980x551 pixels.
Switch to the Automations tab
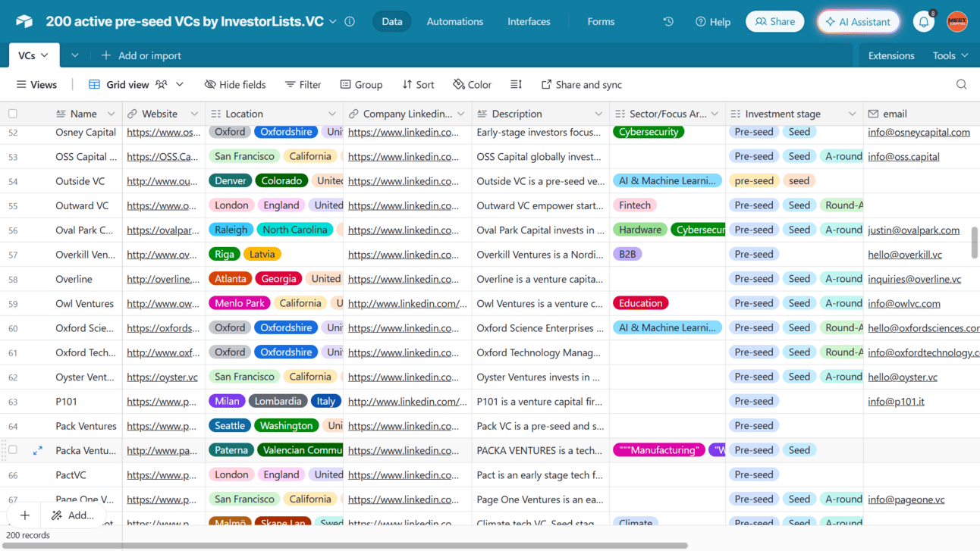pos(454,21)
